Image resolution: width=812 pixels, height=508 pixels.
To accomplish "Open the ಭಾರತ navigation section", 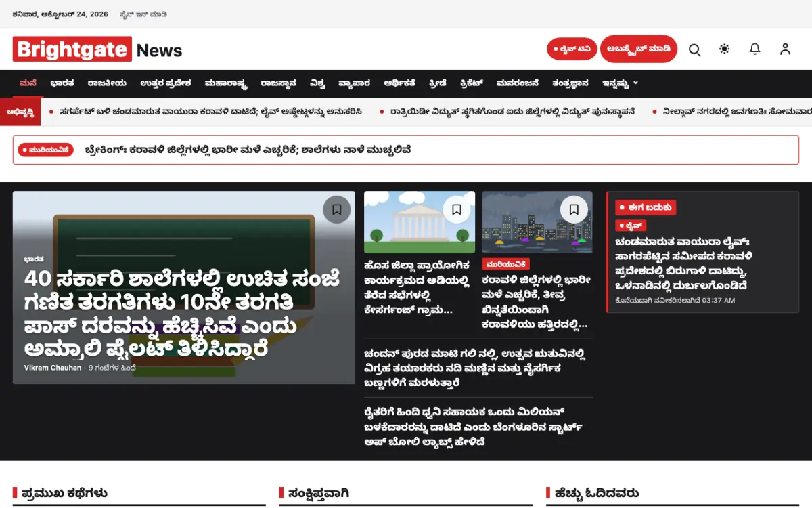I will click(x=62, y=83).
